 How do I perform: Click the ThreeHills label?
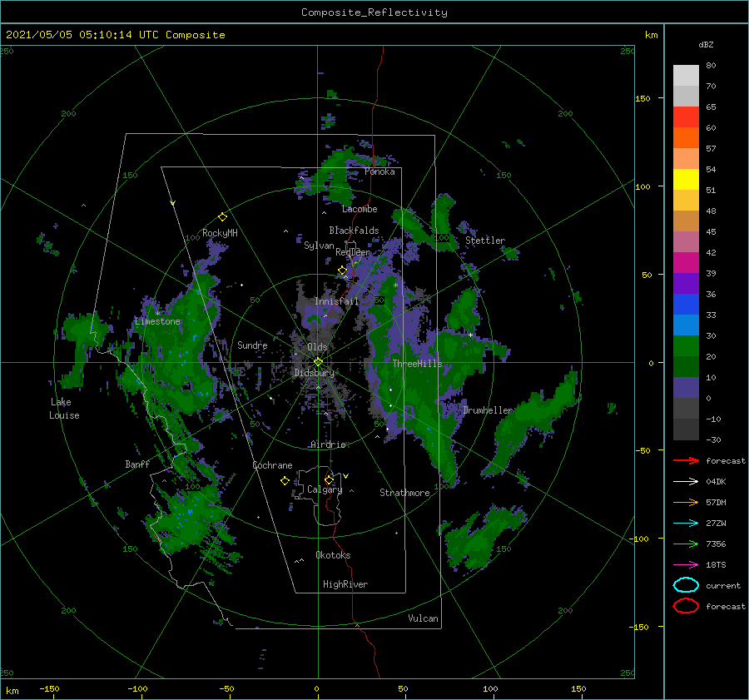point(418,364)
